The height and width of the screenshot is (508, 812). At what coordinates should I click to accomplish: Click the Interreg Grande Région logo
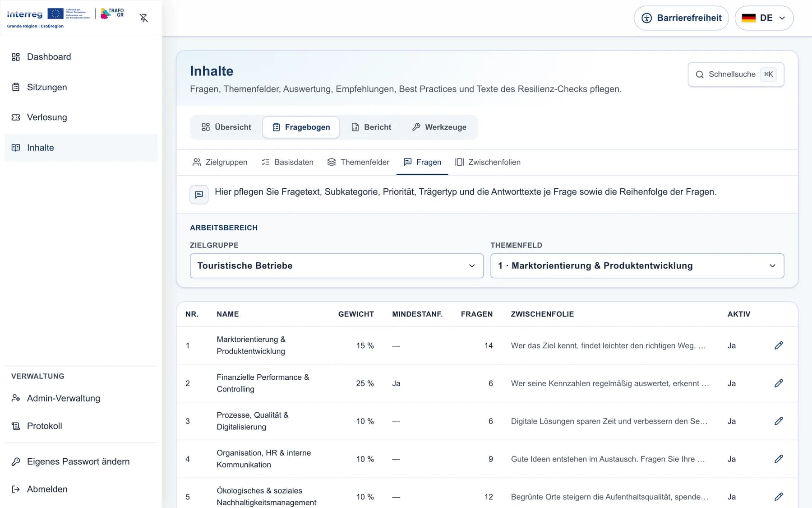(49, 18)
